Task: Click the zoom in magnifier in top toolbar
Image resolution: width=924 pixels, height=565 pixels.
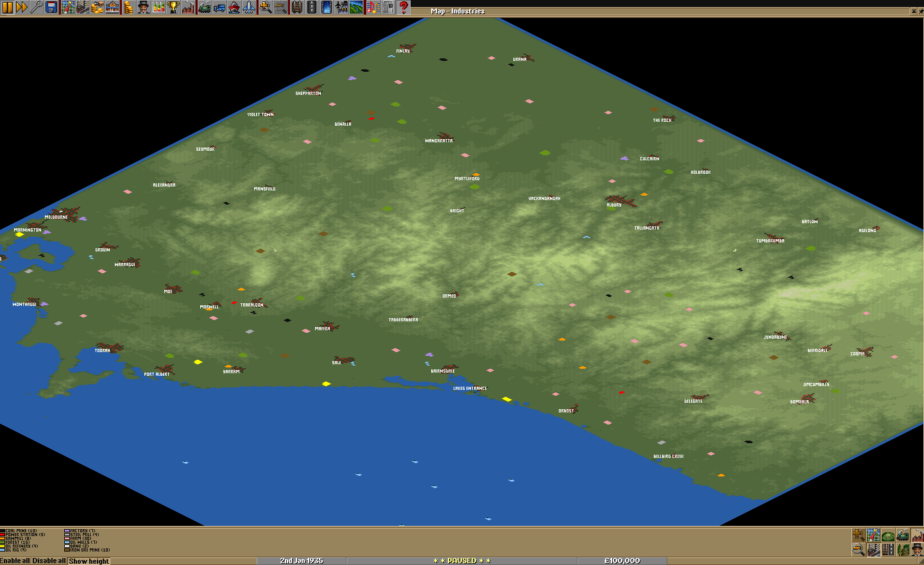Action: pyautogui.click(x=265, y=7)
